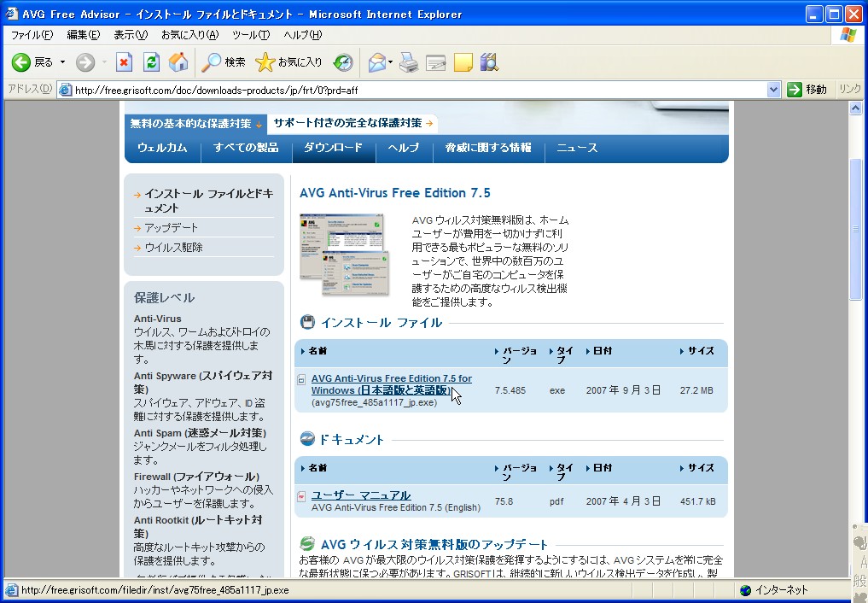The image size is (868, 603).
Task: Open the ダウンロード navigation item
Action: point(333,148)
